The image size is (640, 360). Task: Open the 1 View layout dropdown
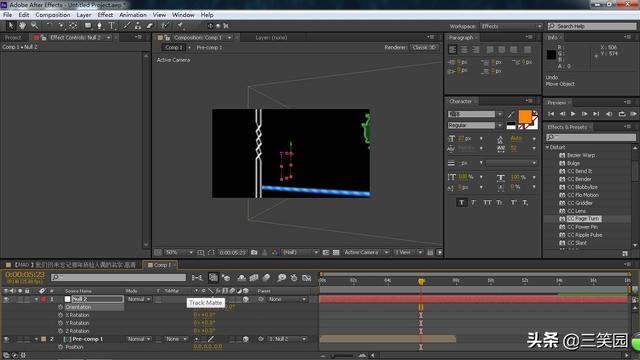point(408,253)
